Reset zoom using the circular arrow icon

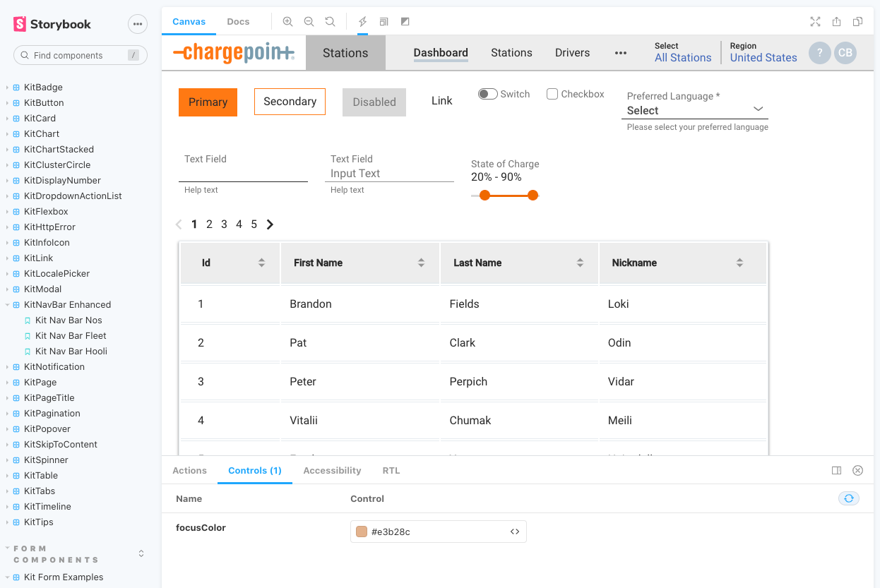click(x=330, y=21)
